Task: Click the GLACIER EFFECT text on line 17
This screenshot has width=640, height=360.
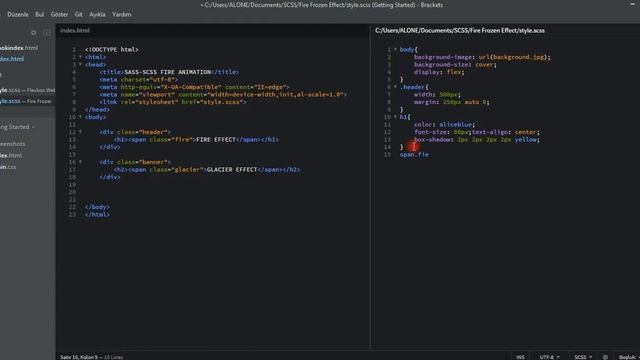Action: point(232,169)
